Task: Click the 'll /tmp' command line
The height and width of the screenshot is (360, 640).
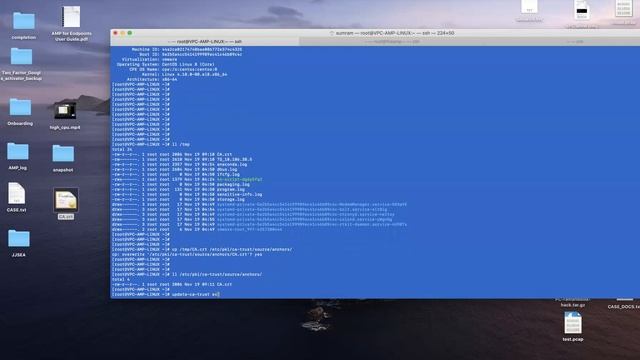Action: coord(151,144)
